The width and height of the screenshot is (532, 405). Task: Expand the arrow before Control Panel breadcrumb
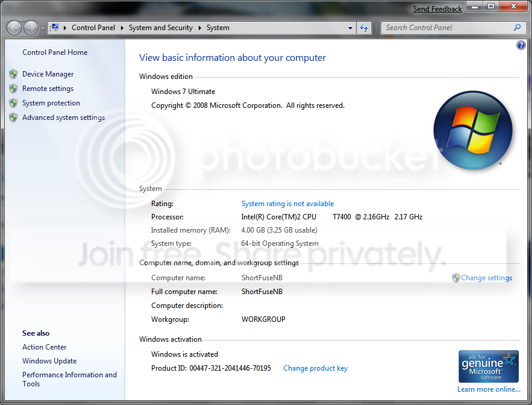point(65,28)
